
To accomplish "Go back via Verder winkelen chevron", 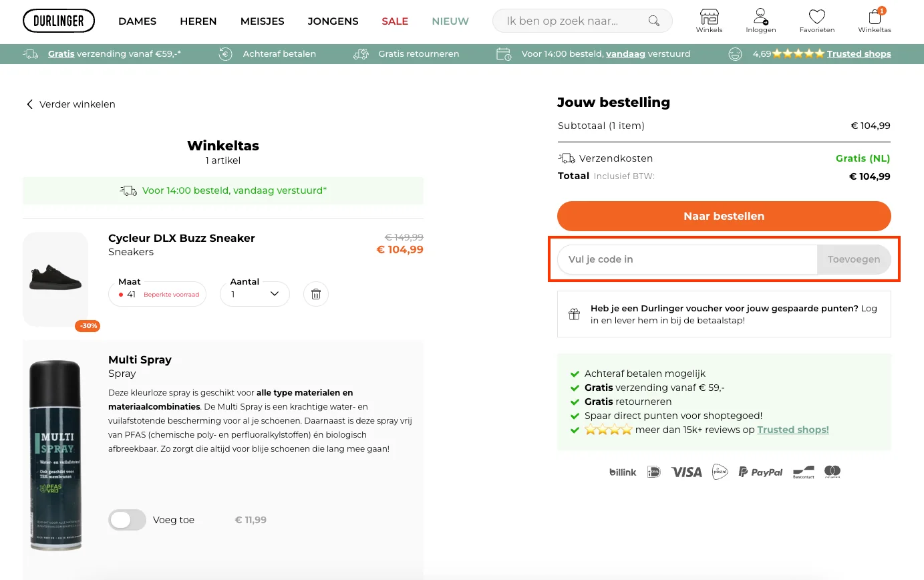I will tap(29, 104).
